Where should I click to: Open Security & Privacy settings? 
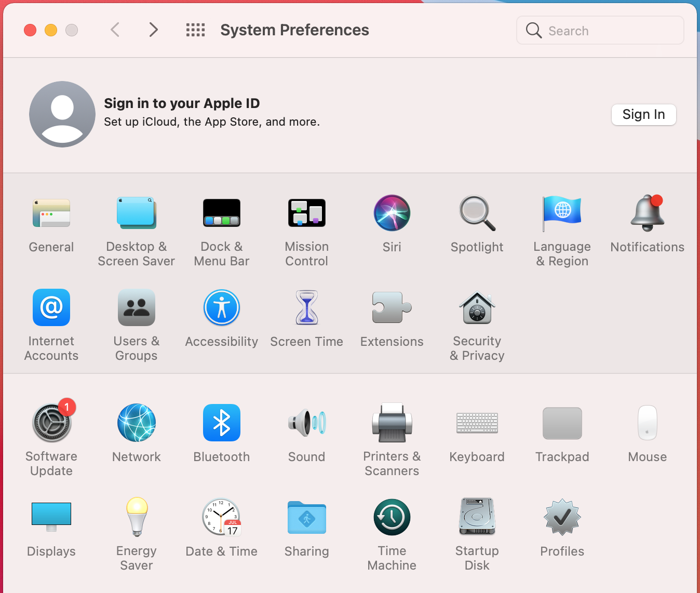pos(477,308)
